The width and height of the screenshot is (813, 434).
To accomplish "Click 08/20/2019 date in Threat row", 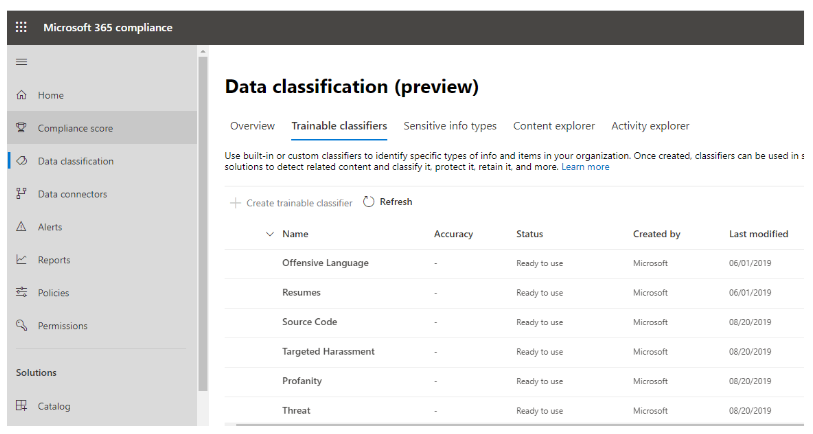I will pyautogui.click(x=750, y=411).
